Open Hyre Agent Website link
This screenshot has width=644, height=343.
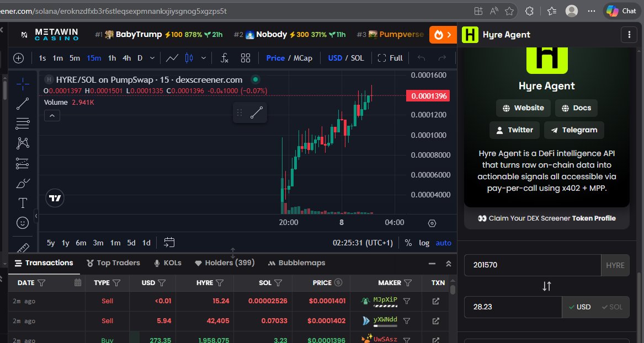point(523,108)
